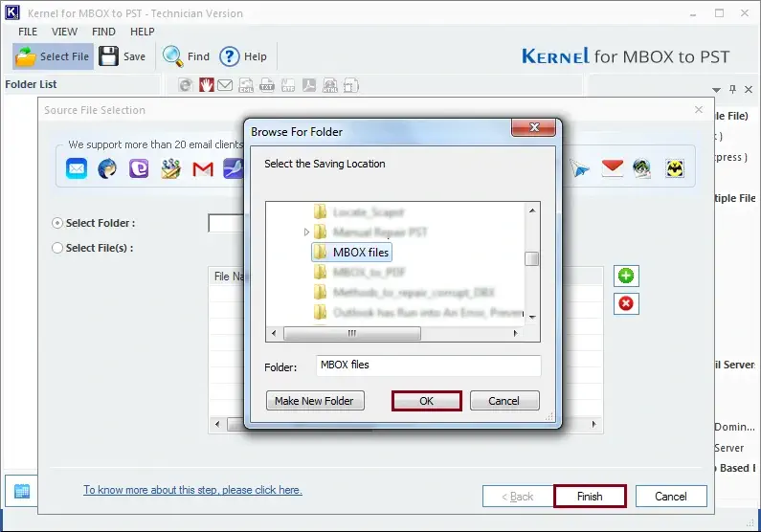Click the yellow bat mail client icon
This screenshot has height=532, width=761.
tap(675, 168)
